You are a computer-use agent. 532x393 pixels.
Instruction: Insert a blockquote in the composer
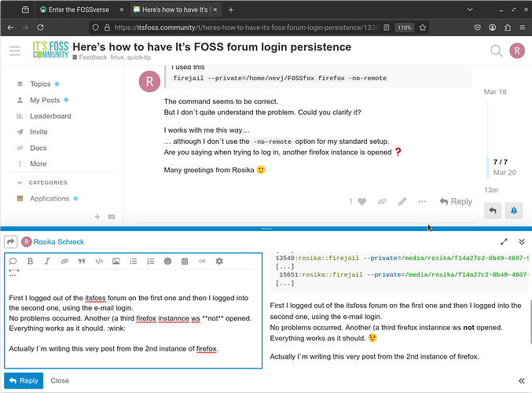click(82, 261)
